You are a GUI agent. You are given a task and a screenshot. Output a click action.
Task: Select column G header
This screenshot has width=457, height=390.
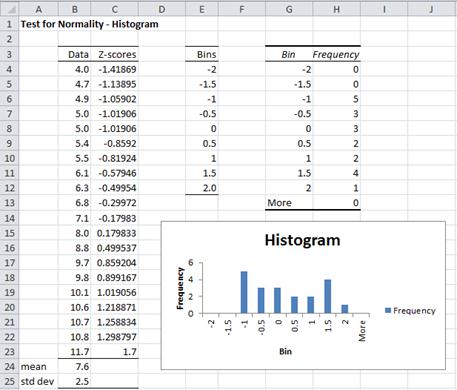coord(289,9)
